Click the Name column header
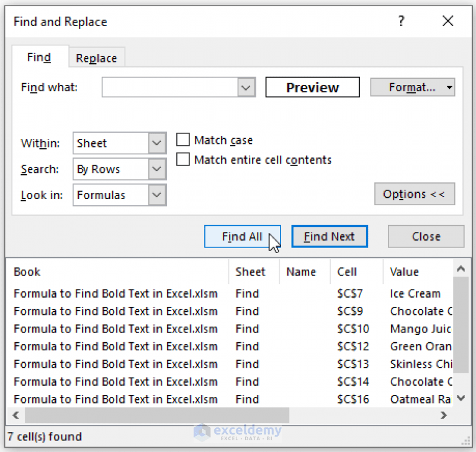The width and height of the screenshot is (476, 452). click(x=305, y=272)
